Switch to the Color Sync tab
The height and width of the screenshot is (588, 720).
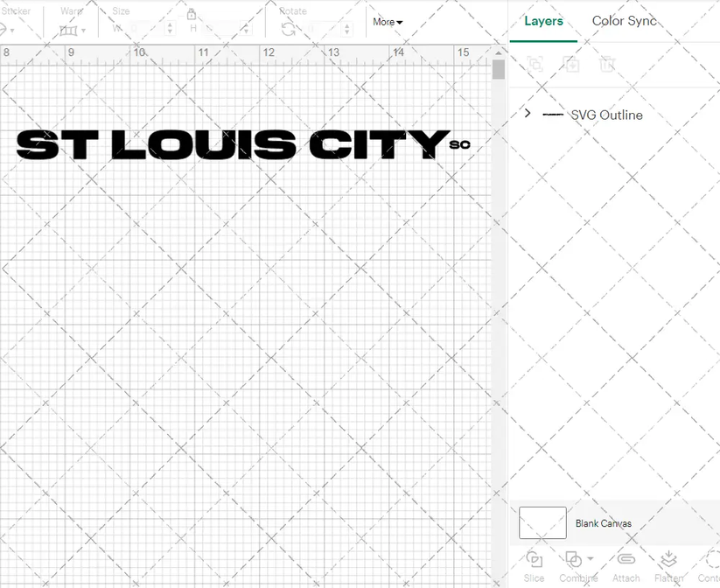[x=624, y=20]
